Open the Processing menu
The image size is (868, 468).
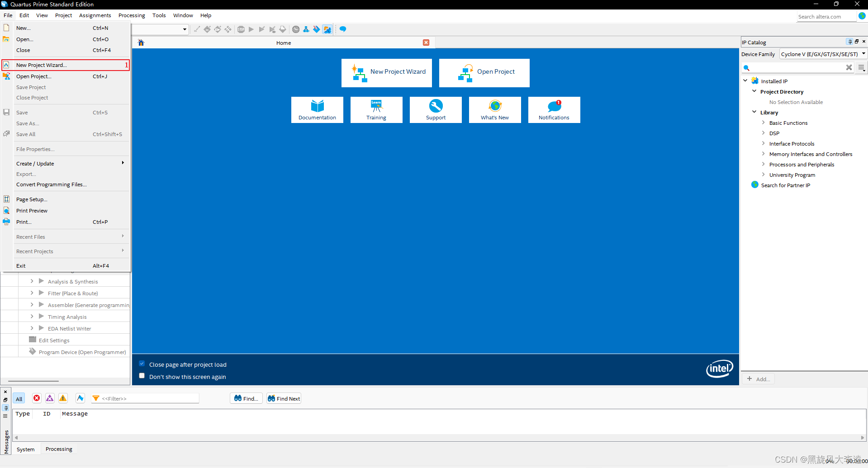click(x=132, y=15)
